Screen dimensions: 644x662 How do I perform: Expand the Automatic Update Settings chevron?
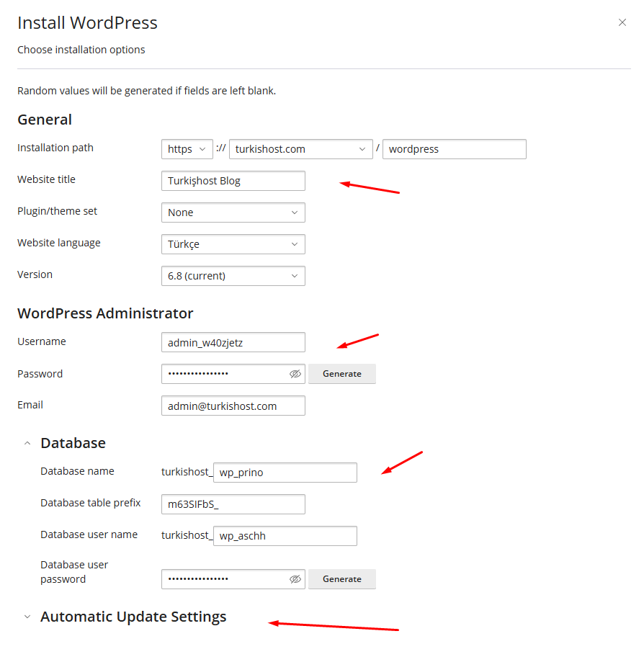click(27, 617)
